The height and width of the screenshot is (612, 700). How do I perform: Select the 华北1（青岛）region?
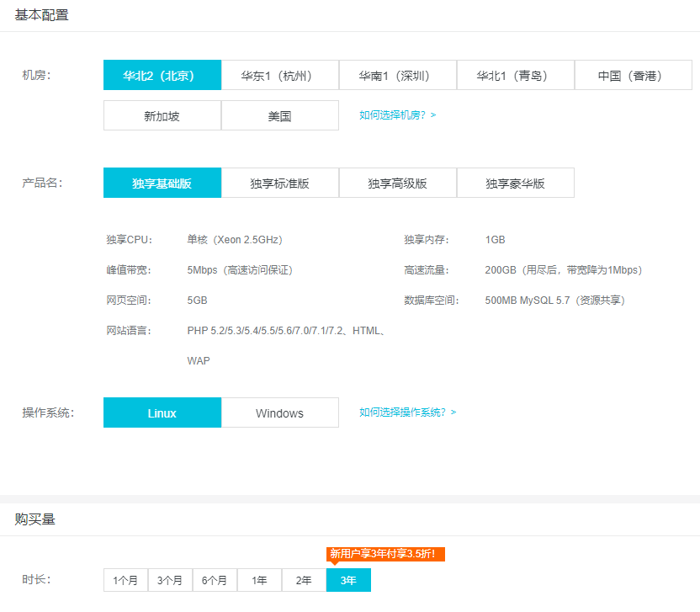(x=515, y=75)
